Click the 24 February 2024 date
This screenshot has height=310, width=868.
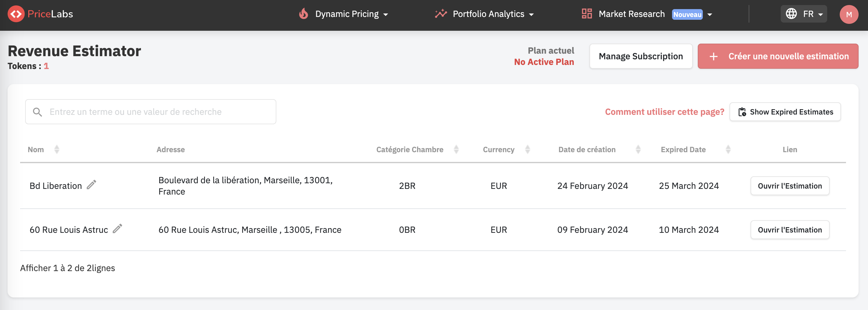592,186
